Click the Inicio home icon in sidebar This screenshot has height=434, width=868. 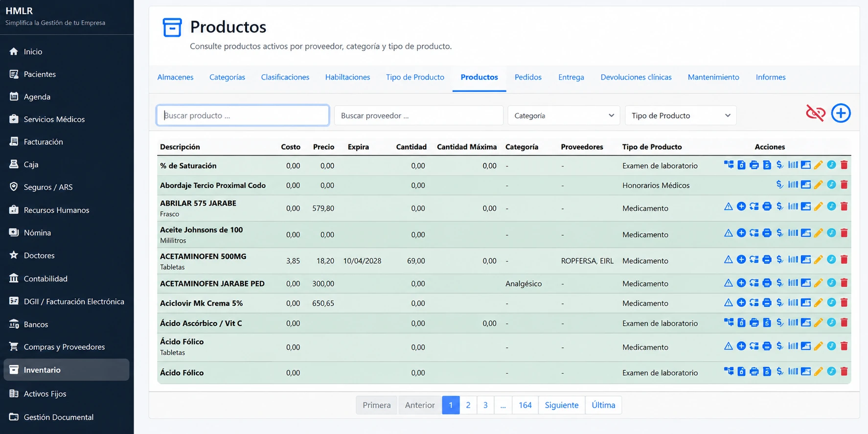(x=14, y=51)
